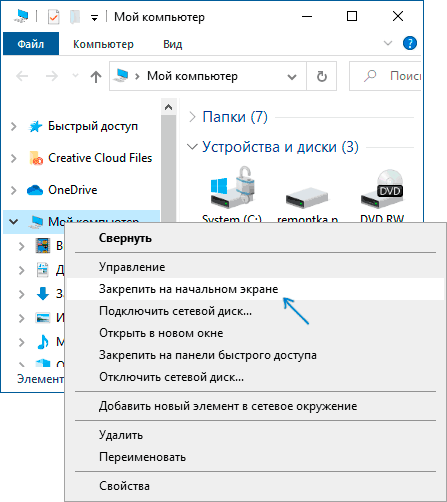Open the Customize Quick Access Toolbar dropdown

pos(95,18)
